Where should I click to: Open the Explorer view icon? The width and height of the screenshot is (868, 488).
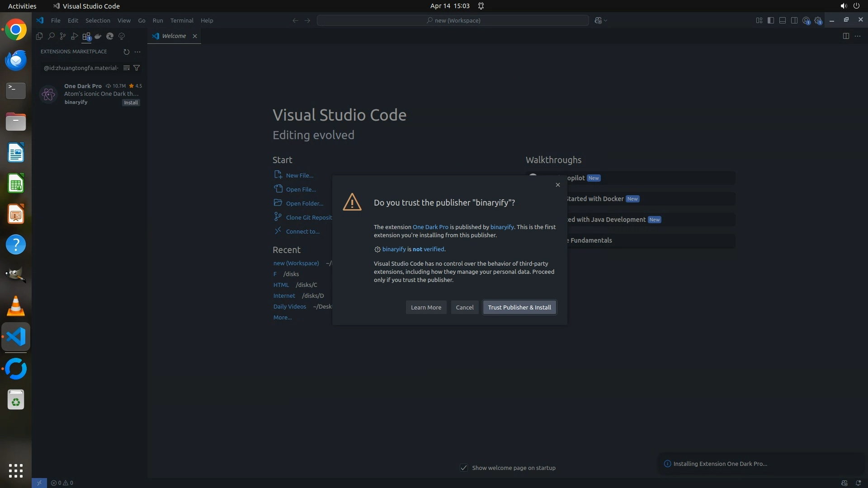pyautogui.click(x=39, y=36)
